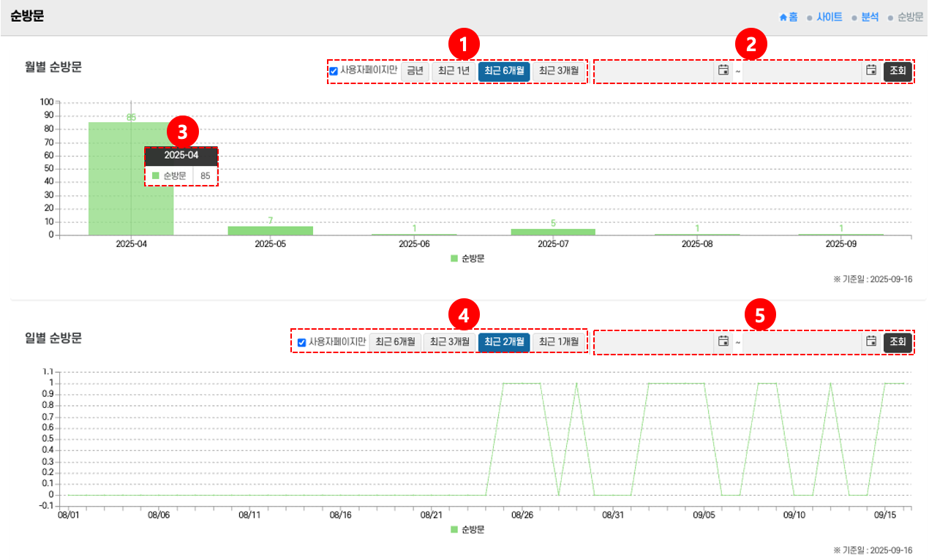This screenshot has height=560, width=929.
Task: Select 최근 1년 range for monthly visits
Action: click(x=454, y=71)
